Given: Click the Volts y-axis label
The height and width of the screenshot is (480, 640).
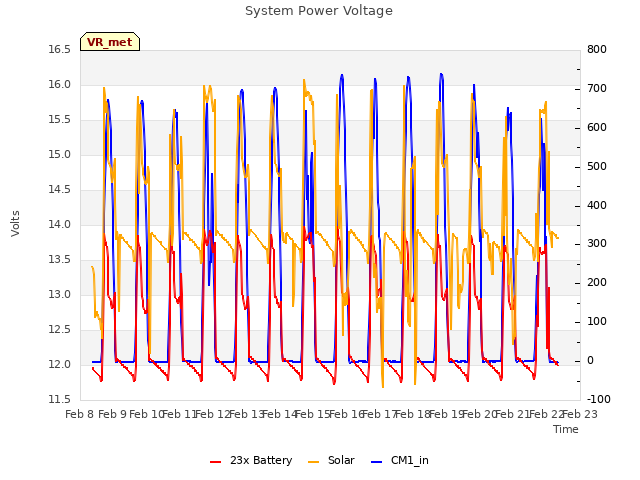Looking at the screenshot, I should coord(15,223).
